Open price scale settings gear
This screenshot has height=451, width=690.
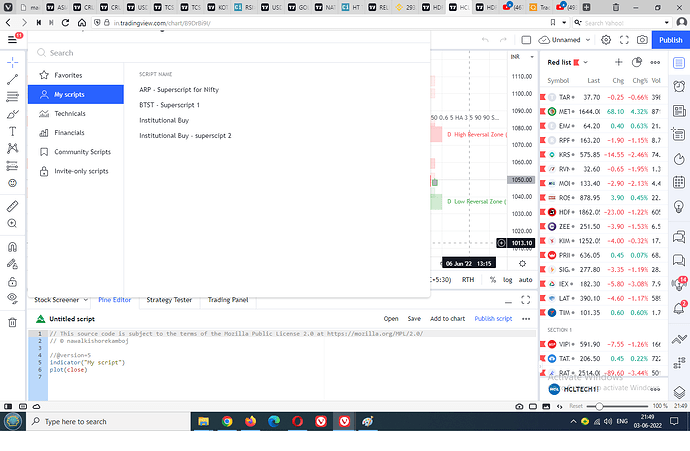[522, 264]
